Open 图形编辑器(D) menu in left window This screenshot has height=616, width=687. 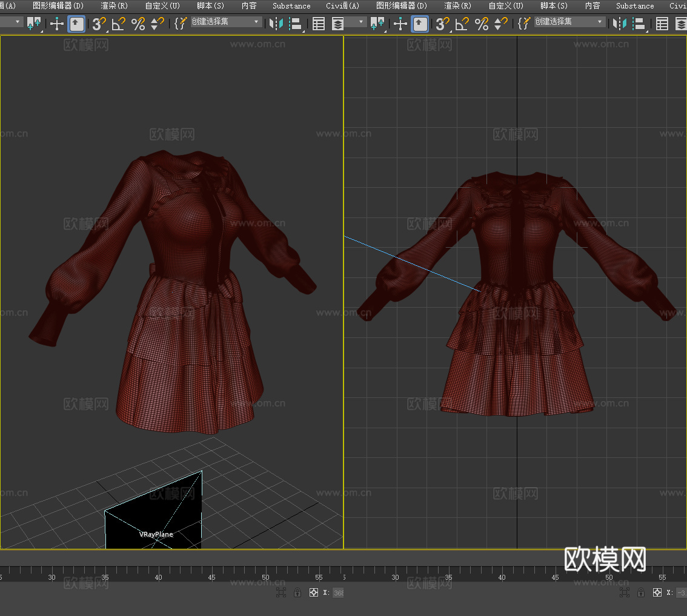(58, 5)
